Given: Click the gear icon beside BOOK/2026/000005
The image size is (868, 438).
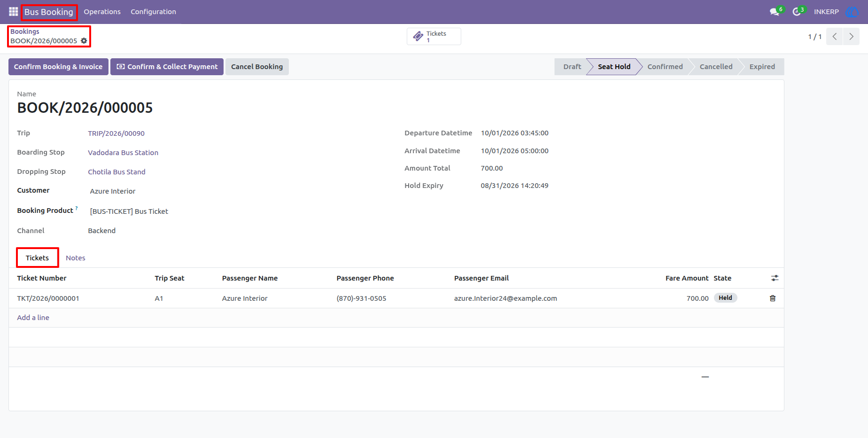Looking at the screenshot, I should (x=84, y=41).
